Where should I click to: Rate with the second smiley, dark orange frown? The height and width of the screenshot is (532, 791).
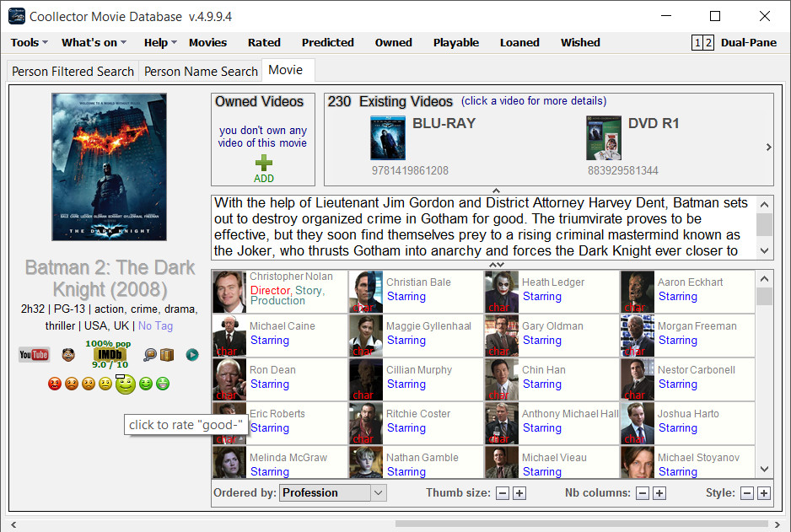[72, 384]
